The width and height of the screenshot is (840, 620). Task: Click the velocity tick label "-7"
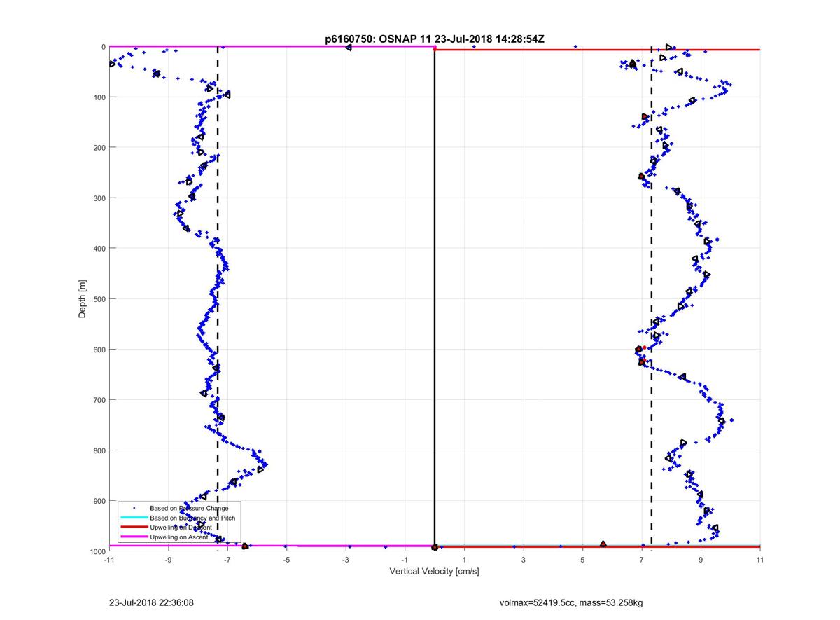(x=227, y=560)
